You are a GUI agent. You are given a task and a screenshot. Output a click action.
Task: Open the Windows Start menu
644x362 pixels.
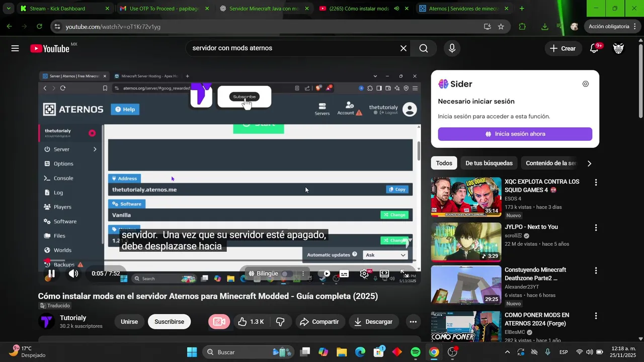click(x=192, y=352)
